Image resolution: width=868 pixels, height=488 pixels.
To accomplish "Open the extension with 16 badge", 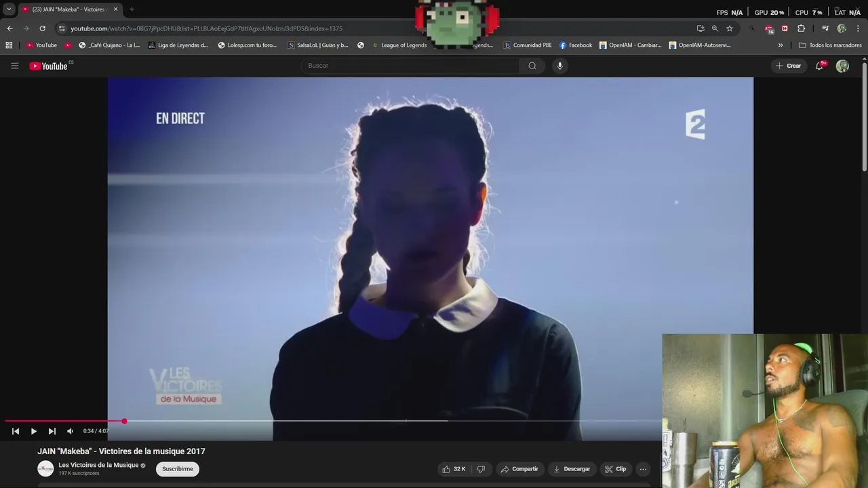I will point(769,29).
